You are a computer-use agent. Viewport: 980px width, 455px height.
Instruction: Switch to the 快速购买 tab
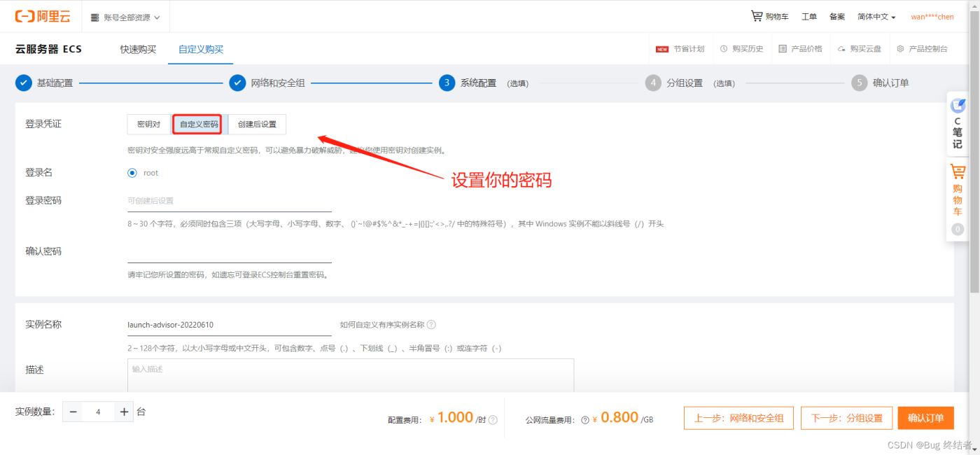(138, 50)
